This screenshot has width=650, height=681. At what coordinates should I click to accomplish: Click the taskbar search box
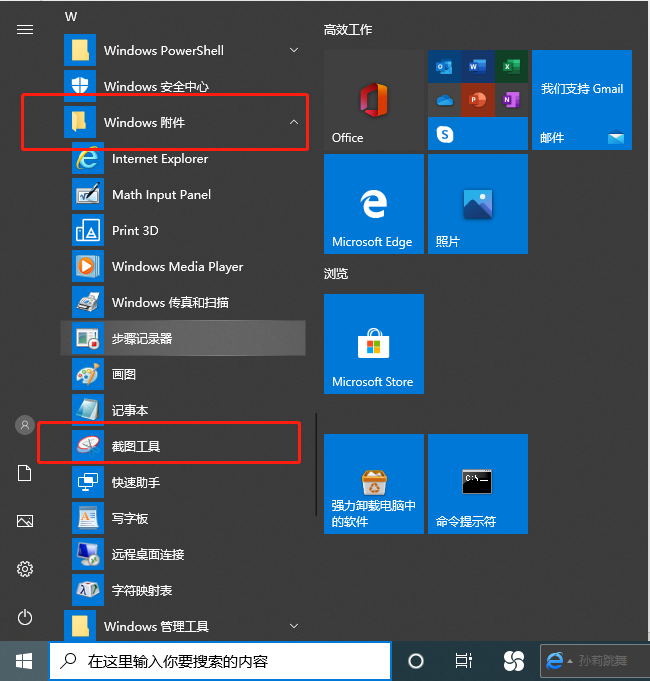pos(220,661)
